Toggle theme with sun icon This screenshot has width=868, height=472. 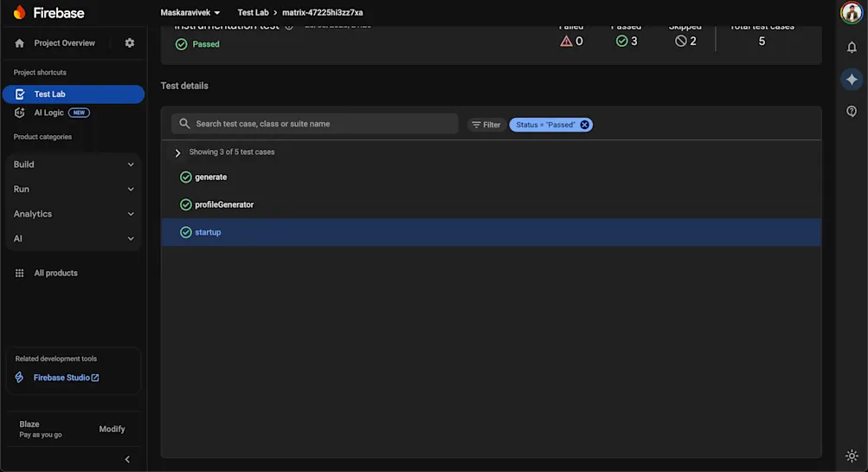[x=852, y=456]
